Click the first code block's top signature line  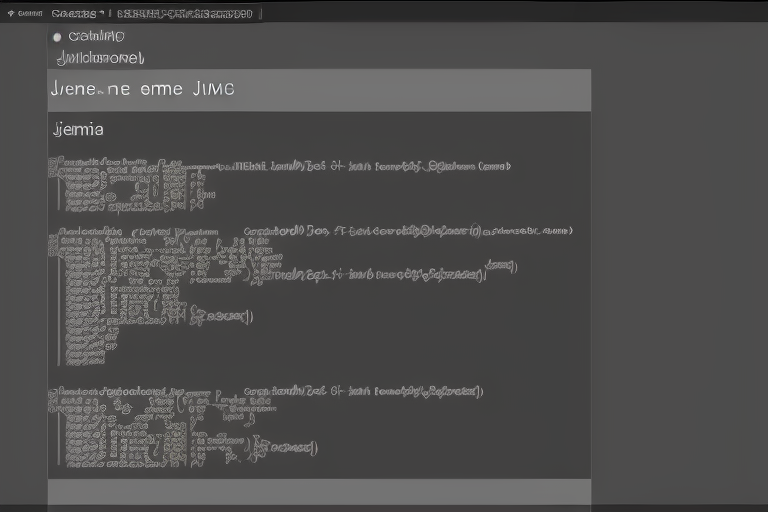click(x=370, y=166)
